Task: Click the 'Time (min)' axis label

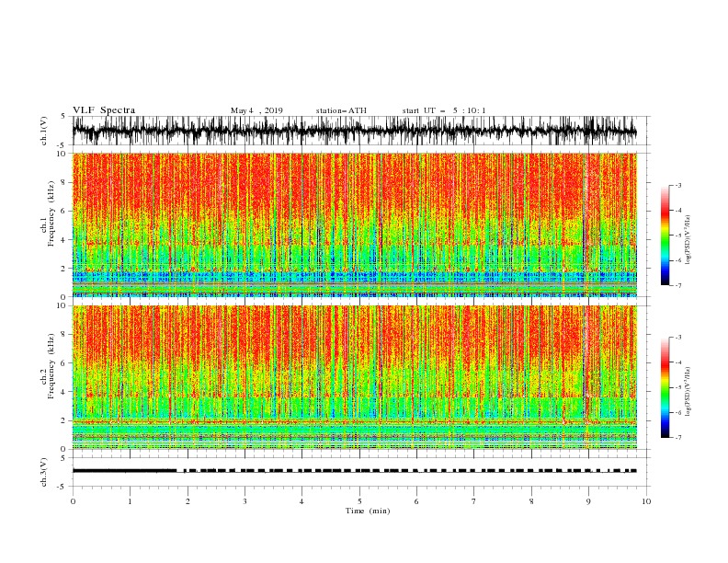Action: point(368,511)
